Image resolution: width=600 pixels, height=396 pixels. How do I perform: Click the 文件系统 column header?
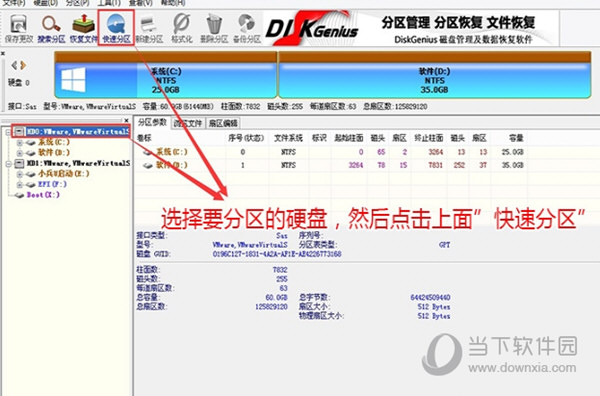pos(288,138)
